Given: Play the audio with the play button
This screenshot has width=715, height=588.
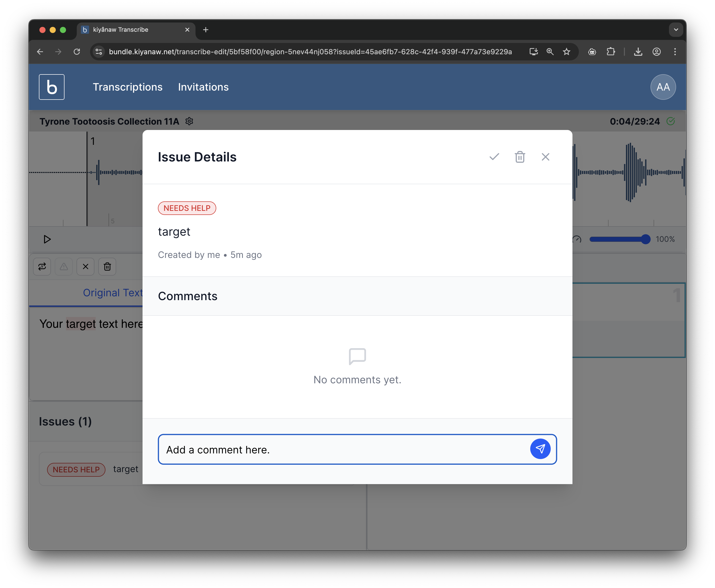Looking at the screenshot, I should [x=47, y=239].
